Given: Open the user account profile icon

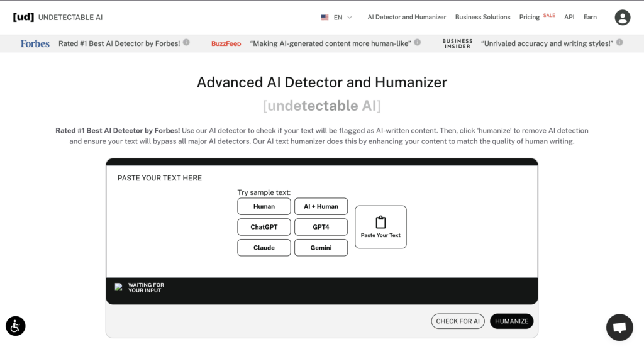Looking at the screenshot, I should 622,17.
